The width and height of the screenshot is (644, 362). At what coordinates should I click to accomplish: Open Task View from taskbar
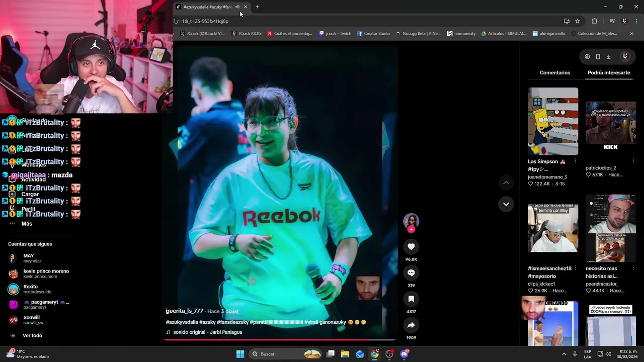click(331, 354)
